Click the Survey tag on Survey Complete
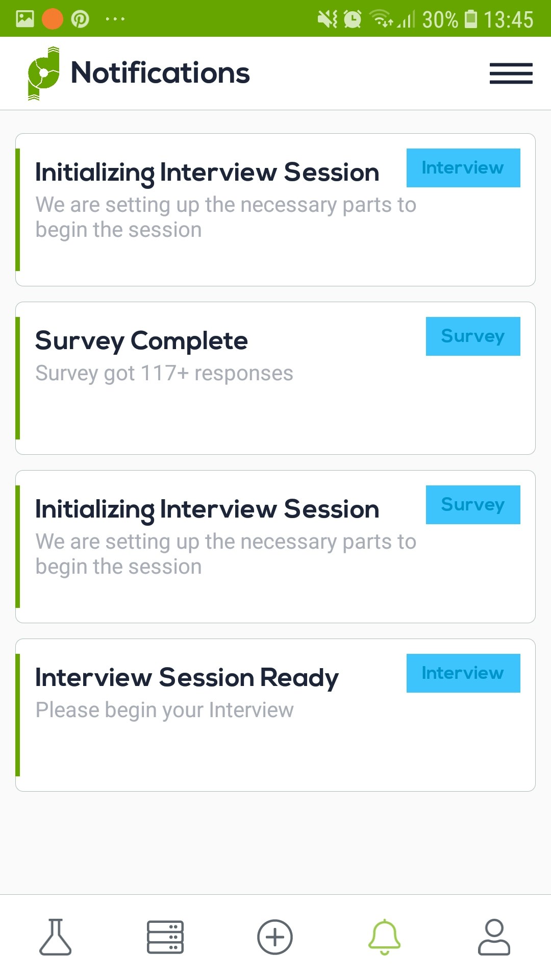Viewport: 551px width, 980px height. pos(472,336)
